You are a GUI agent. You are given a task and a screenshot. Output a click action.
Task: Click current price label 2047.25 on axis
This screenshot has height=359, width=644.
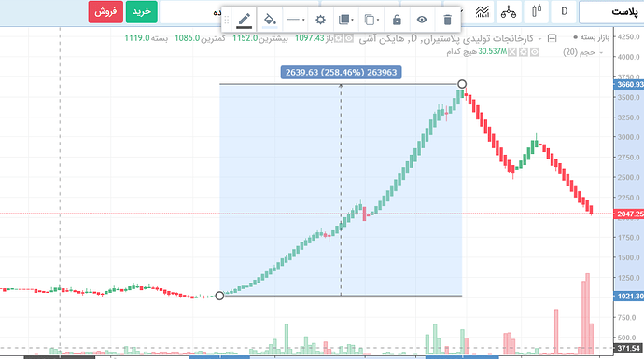pos(629,214)
